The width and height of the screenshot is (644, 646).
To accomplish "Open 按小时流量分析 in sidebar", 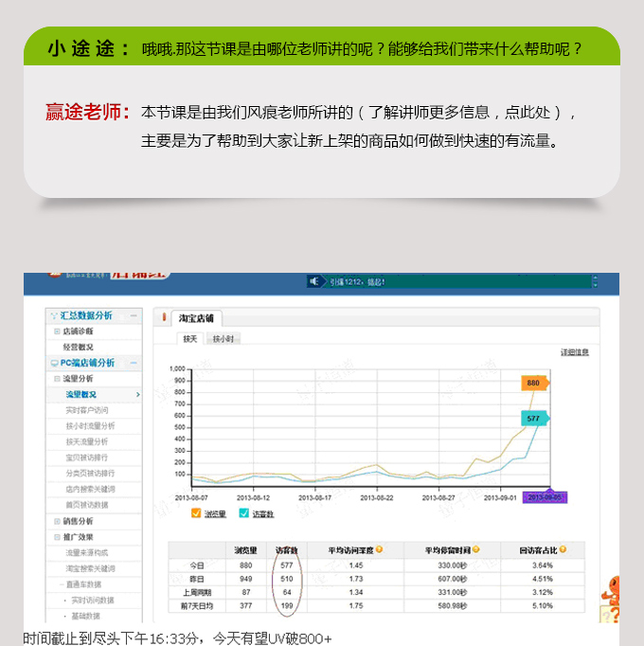I will pos(90,426).
